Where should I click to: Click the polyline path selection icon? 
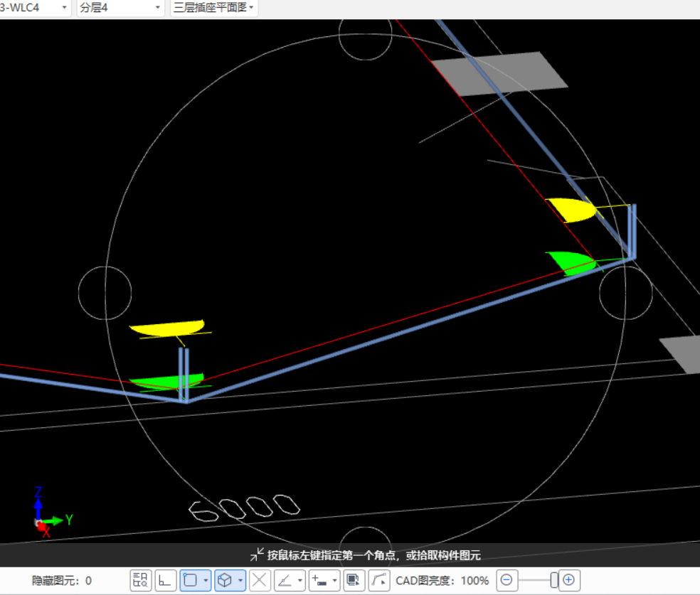click(379, 580)
